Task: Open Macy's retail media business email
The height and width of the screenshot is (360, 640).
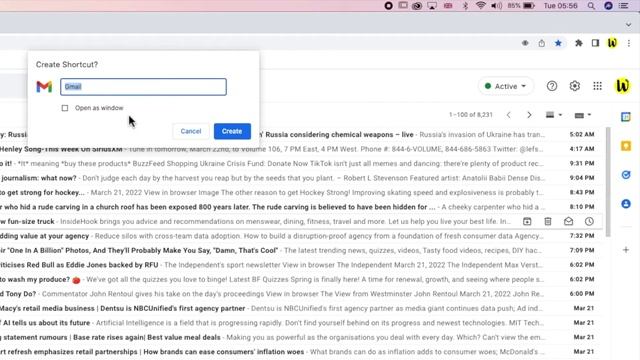Action: (x=301, y=308)
